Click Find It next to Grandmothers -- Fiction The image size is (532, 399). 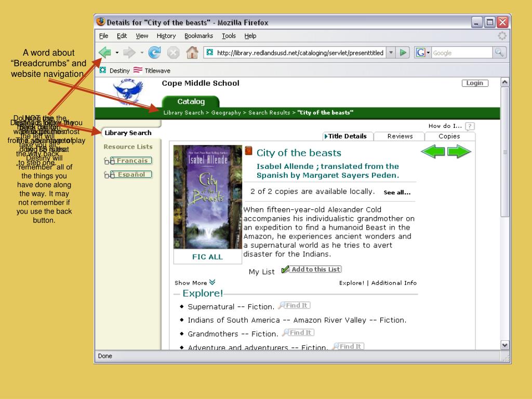coord(298,332)
